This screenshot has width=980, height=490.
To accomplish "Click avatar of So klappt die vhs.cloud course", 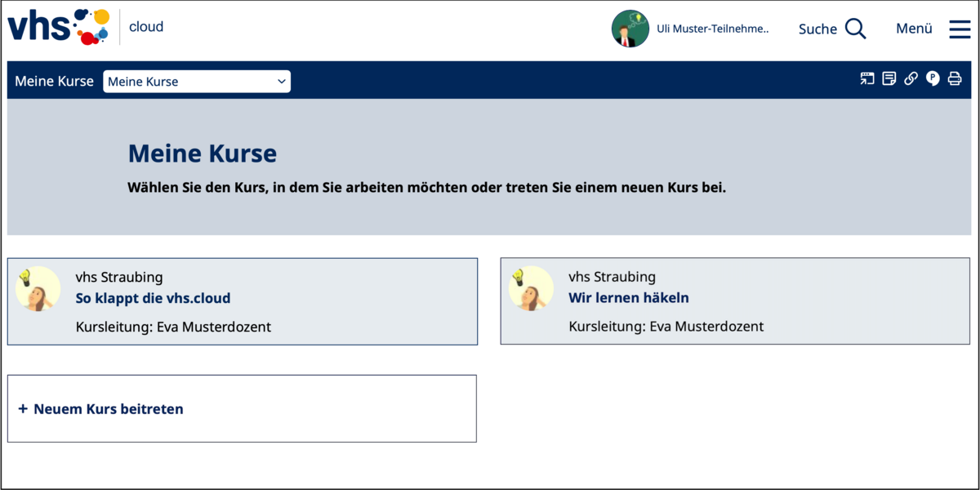I will [x=38, y=288].
